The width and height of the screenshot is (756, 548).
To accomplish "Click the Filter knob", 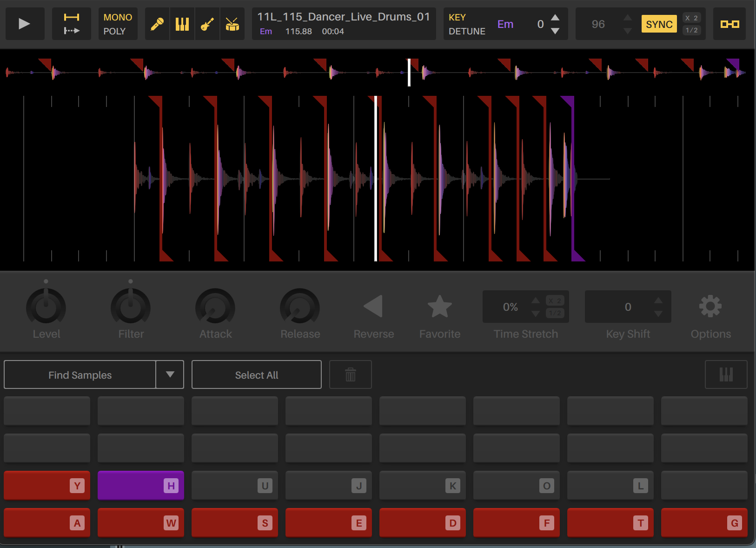I will coord(131,307).
